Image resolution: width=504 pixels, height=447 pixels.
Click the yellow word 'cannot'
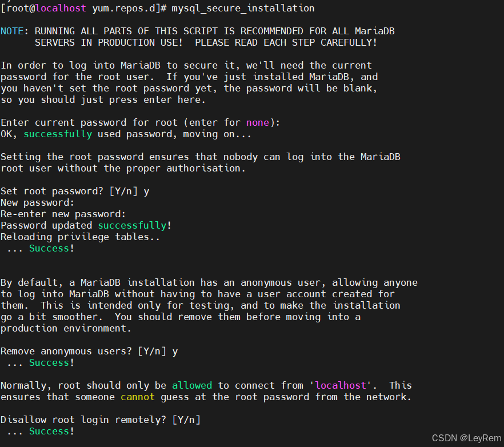tap(138, 397)
